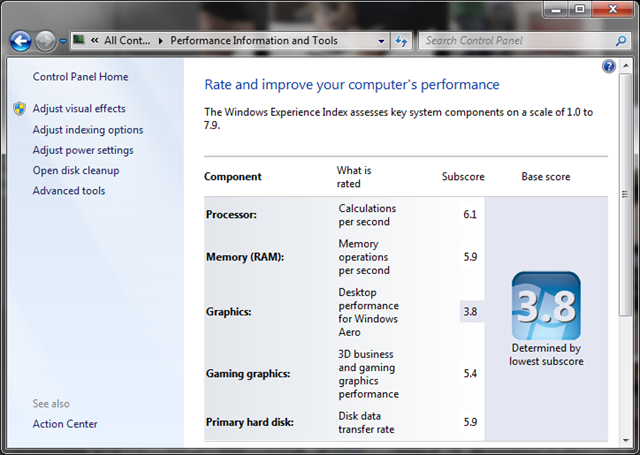Click the Forward navigation arrow button
This screenshot has width=640, height=455.
(46, 41)
